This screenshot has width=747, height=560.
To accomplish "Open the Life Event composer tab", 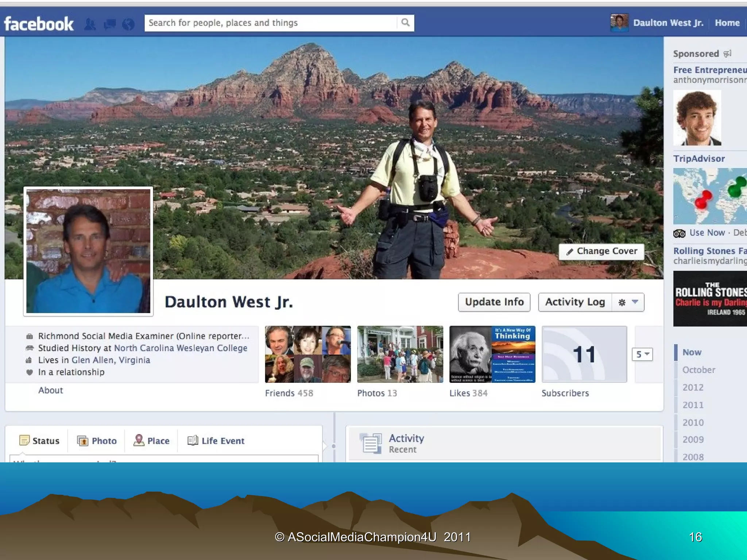I will [x=216, y=441].
